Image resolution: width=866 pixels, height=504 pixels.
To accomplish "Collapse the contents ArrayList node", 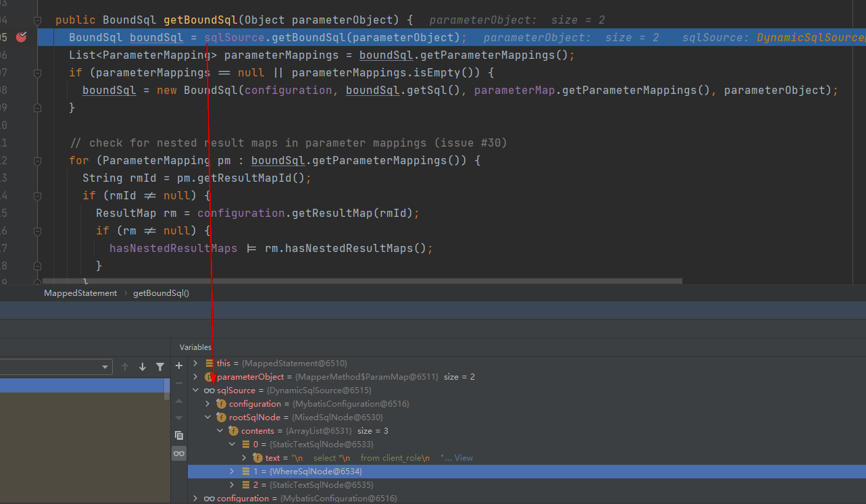I will [220, 431].
